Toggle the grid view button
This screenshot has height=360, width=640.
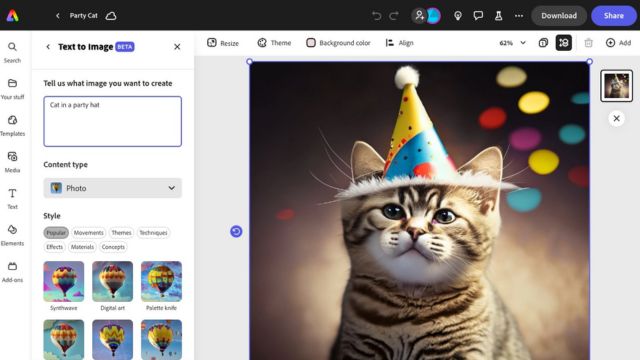pyautogui.click(x=564, y=43)
